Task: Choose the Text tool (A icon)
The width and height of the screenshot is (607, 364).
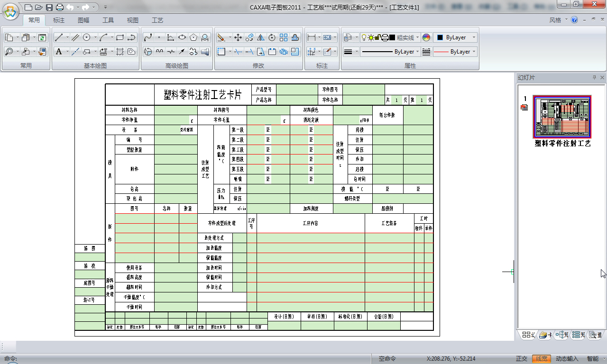Action: (59, 52)
